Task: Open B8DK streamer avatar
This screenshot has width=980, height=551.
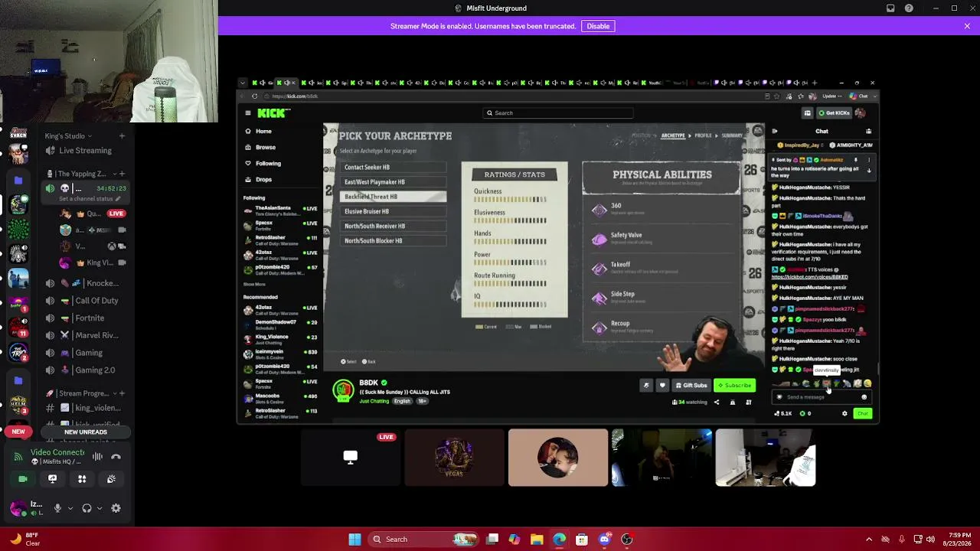Action: (x=343, y=390)
